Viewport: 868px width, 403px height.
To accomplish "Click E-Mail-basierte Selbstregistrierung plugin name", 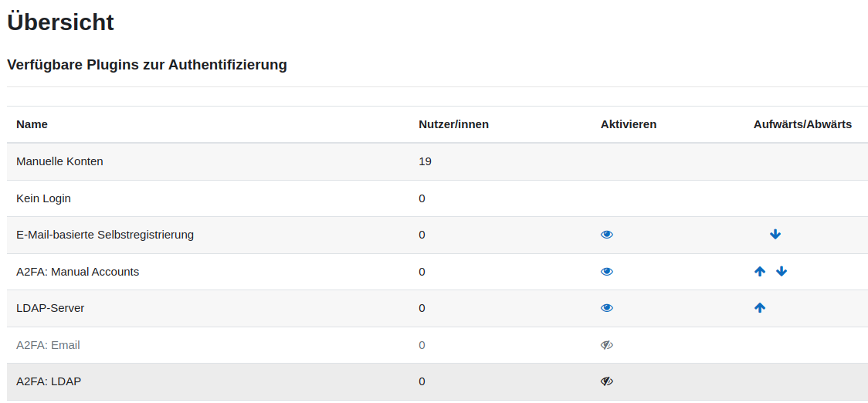I will click(x=105, y=235).
